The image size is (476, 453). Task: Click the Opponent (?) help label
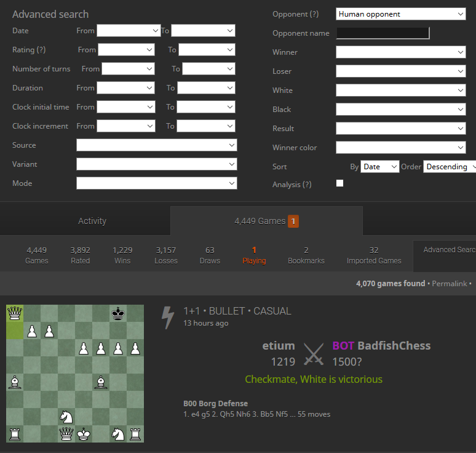(296, 14)
